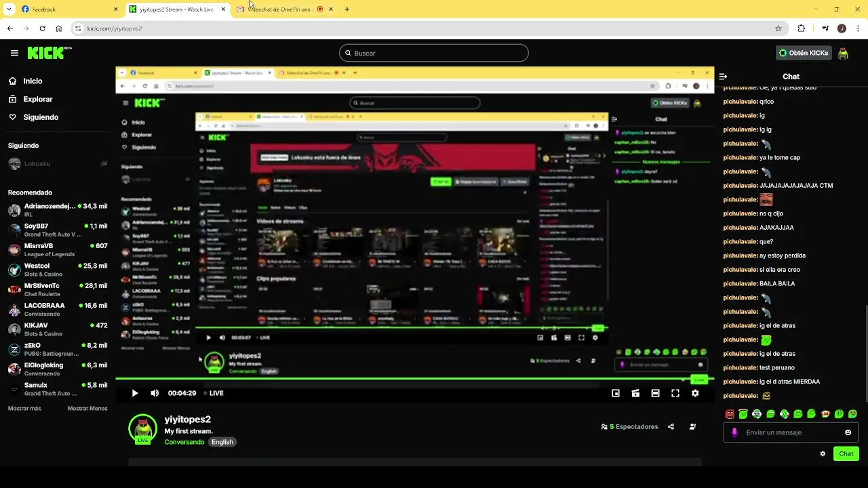Switch to the Videochat de OmeTV tab
868x488 pixels.
coord(285,9)
